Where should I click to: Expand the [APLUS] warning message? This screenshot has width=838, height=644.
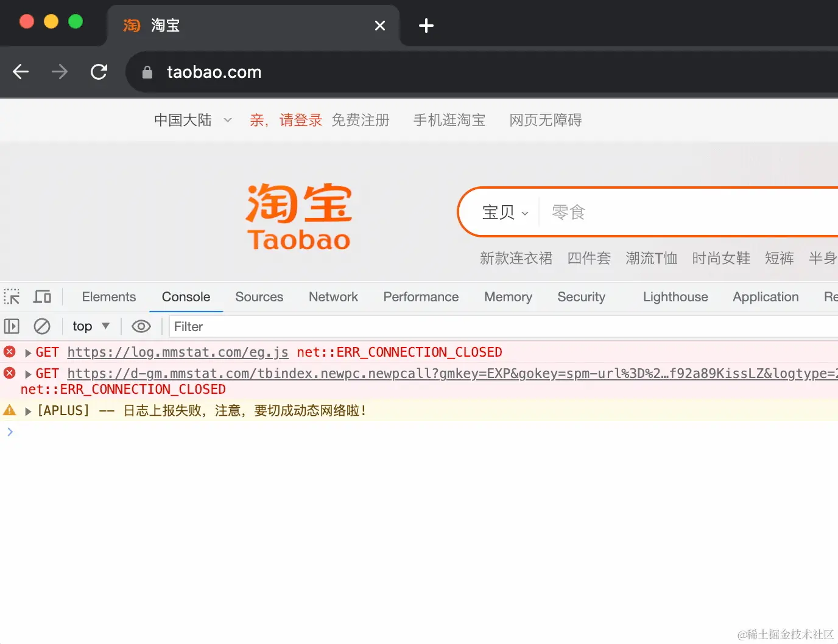[28, 411]
